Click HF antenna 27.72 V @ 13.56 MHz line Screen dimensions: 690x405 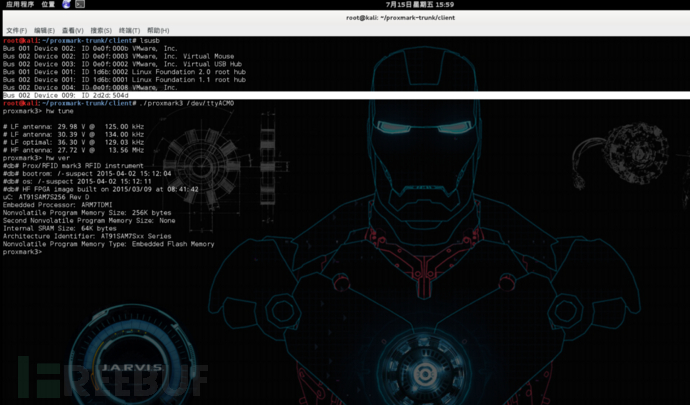(73, 150)
